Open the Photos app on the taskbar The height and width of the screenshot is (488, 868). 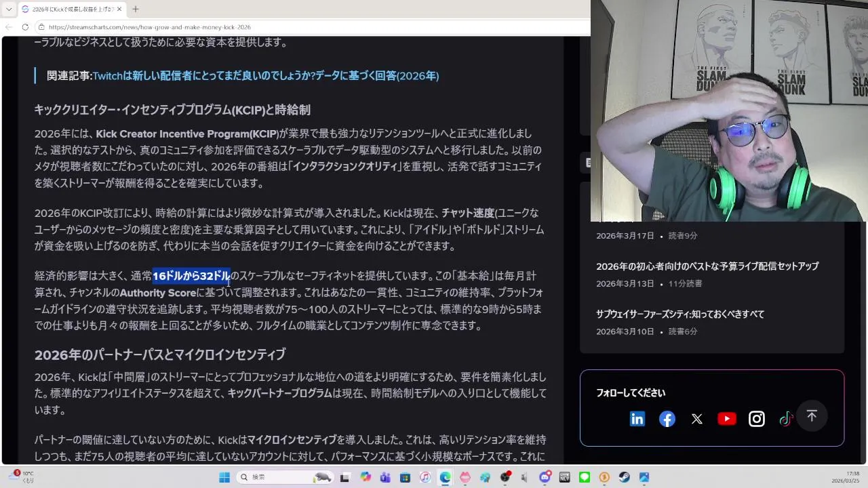pyautogui.click(x=644, y=477)
